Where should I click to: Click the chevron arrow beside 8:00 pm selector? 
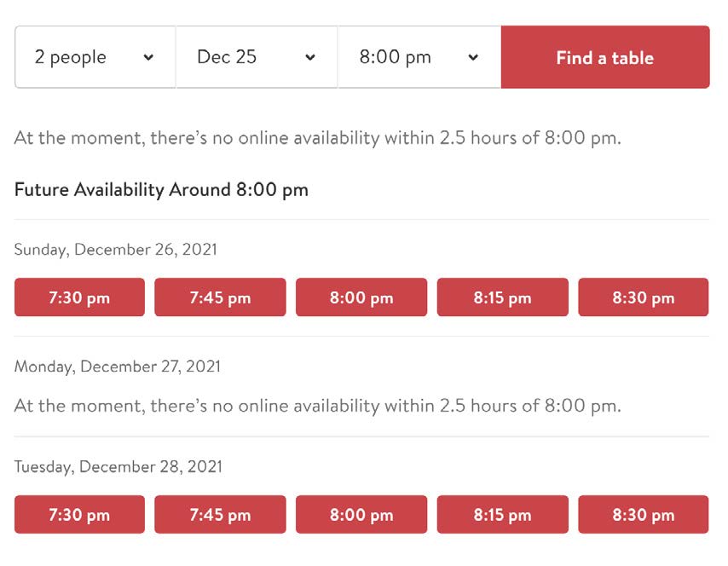[x=473, y=58]
